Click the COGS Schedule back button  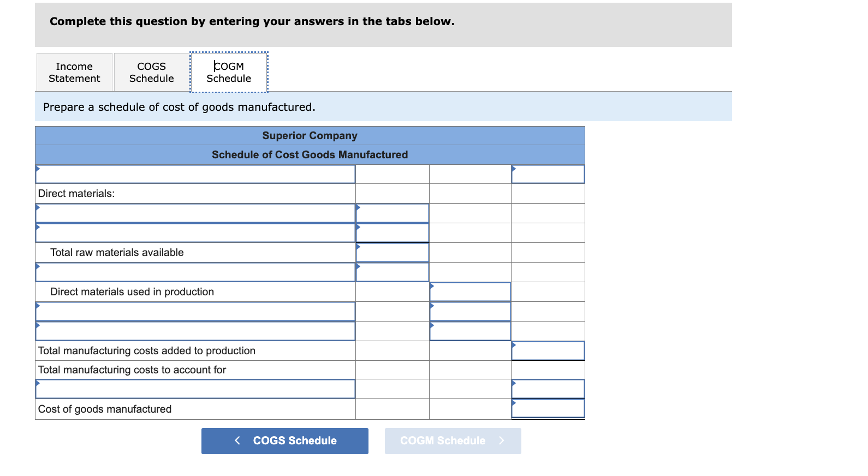coord(284,441)
